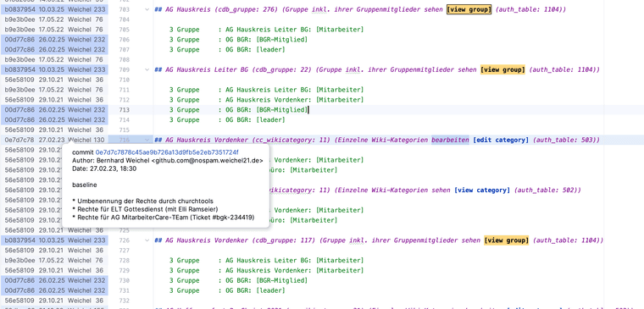
Task: Click 'OG BGR: [leader]' on line 731
Action: click(x=255, y=290)
